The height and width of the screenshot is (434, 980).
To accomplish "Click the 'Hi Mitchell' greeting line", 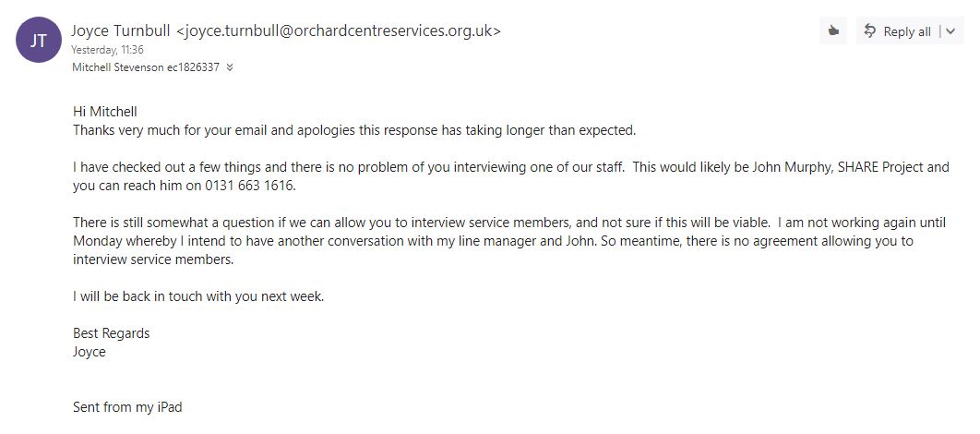I will 104,112.
